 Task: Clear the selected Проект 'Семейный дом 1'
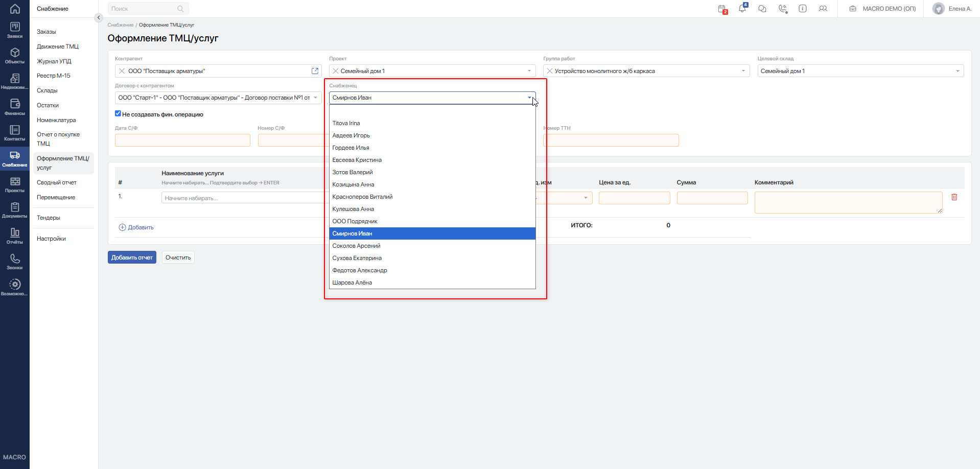336,71
